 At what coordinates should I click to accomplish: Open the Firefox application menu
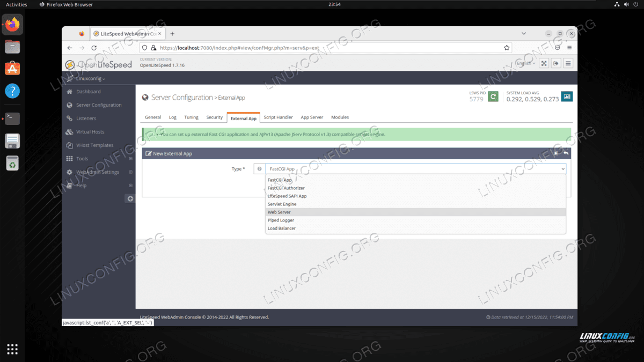pos(570,48)
